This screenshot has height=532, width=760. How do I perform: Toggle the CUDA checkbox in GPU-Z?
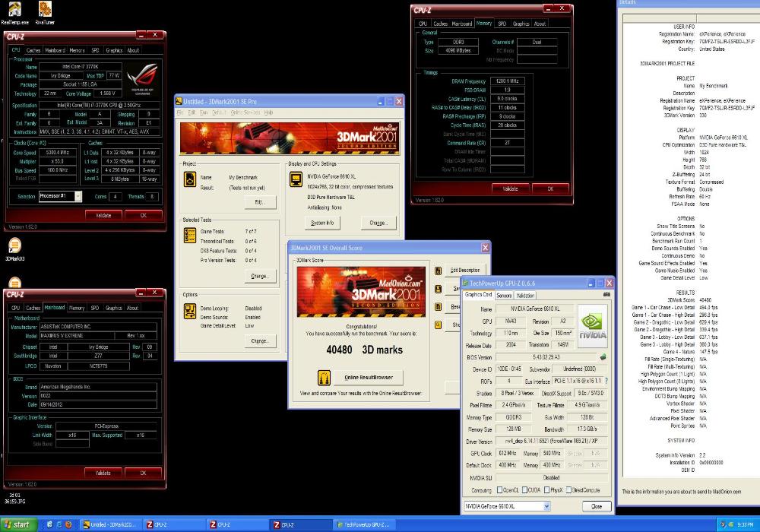click(x=524, y=490)
